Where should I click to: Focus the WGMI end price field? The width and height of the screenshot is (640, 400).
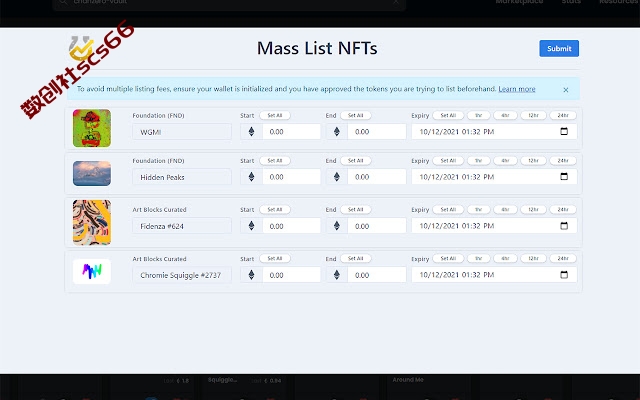377,131
